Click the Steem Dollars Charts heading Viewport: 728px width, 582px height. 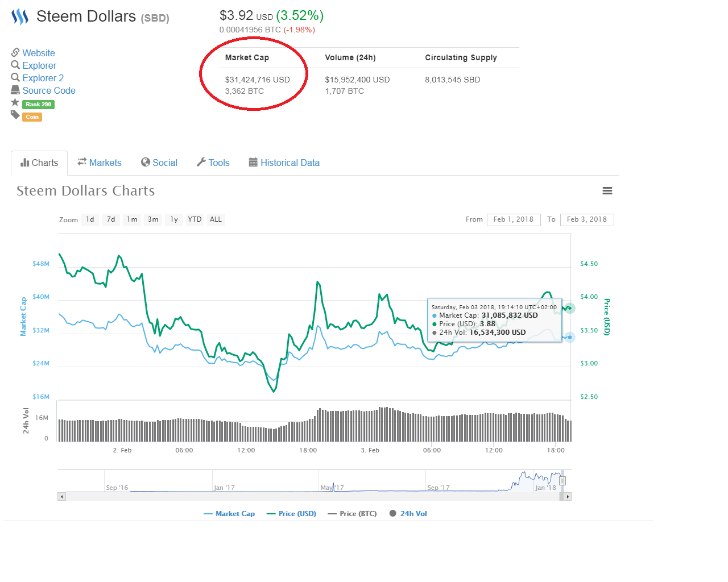pyautogui.click(x=85, y=191)
